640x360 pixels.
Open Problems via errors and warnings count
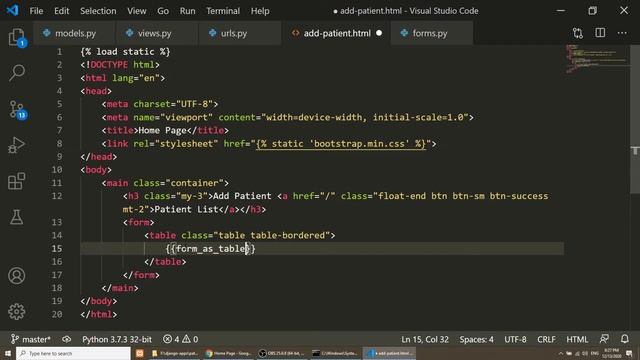(180, 339)
